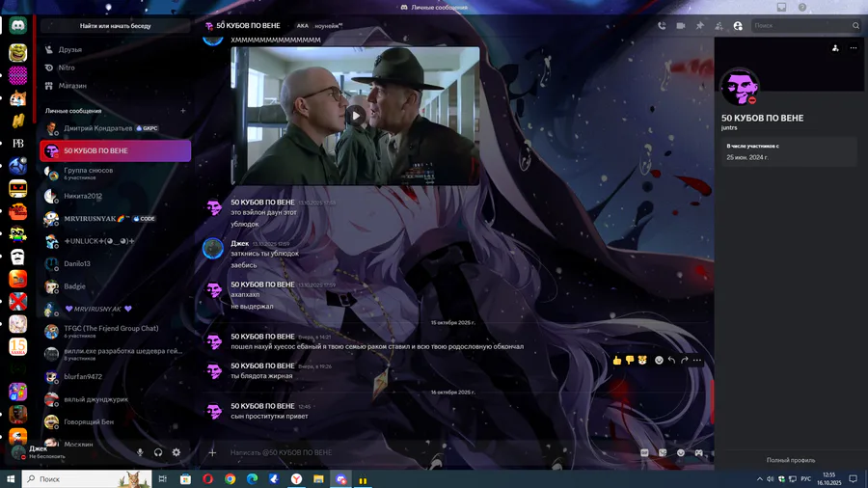Click the message field Написать @50 КУБОВ ПО ВЕНЕ
Screen dimensions: 868x488
pos(426,452)
